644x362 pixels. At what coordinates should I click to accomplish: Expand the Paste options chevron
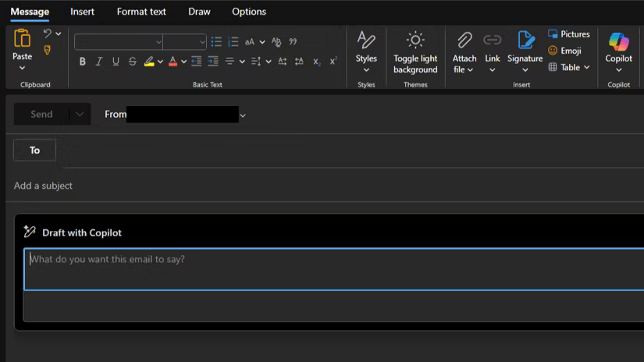point(22,68)
